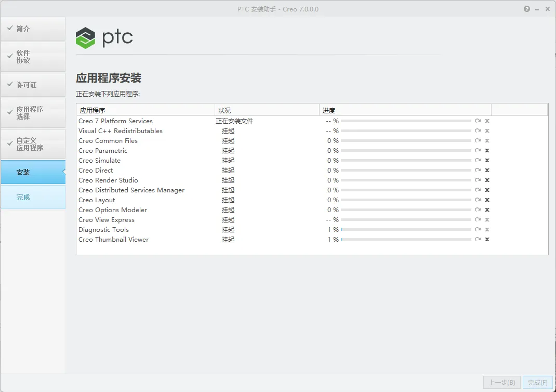Select the Creo Distributed Services Manager name
Screen dimensions: 556x392
(x=131, y=190)
